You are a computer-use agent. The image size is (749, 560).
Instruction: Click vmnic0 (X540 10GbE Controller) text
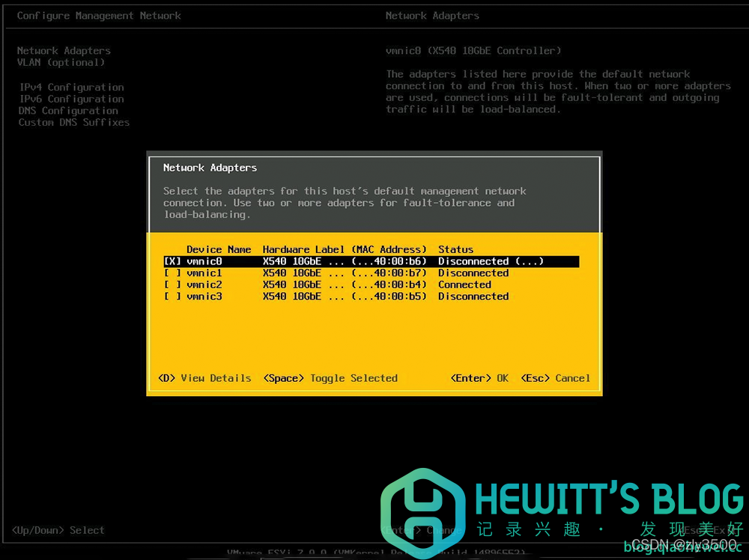pyautogui.click(x=473, y=51)
